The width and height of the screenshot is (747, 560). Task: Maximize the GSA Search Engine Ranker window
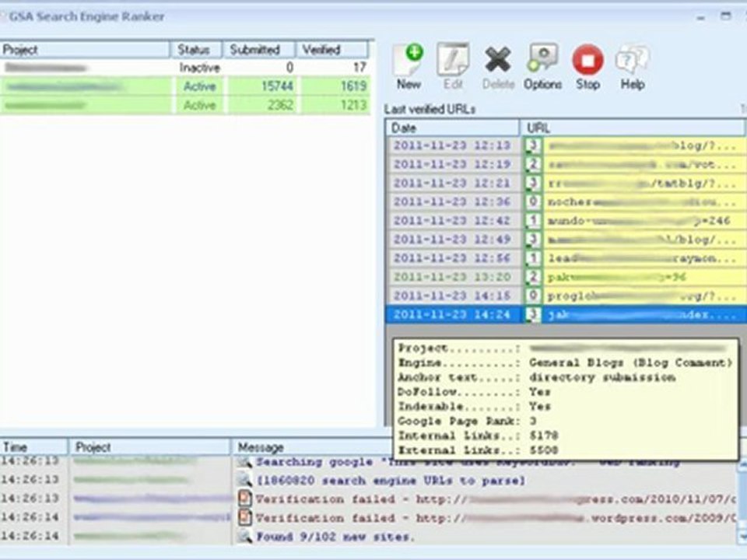tap(725, 16)
